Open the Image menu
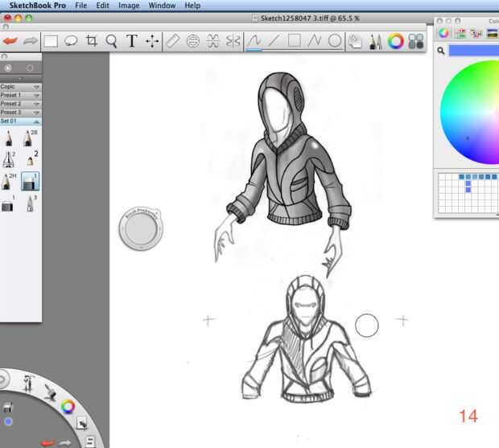Image resolution: width=499 pixels, height=448 pixels. [x=129, y=5]
